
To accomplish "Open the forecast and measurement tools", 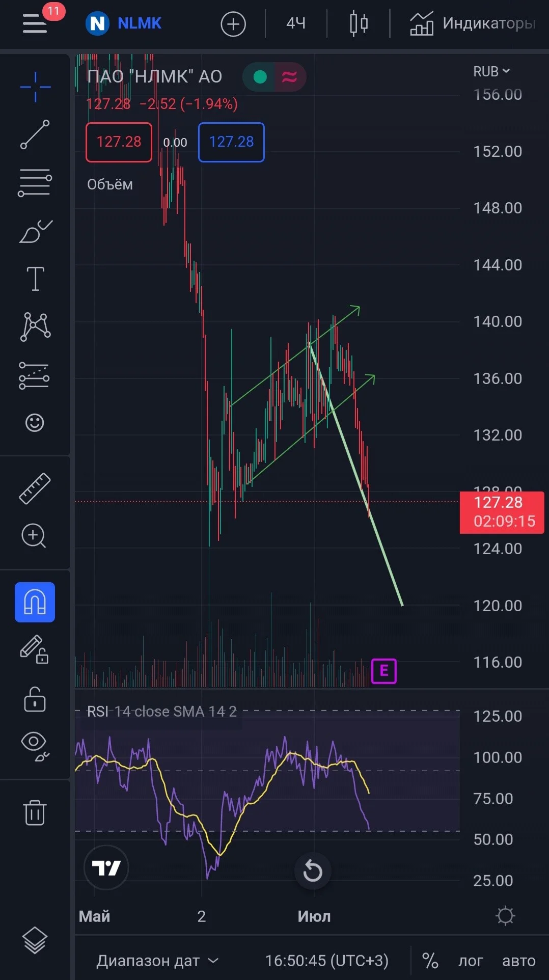I will pos(34,375).
